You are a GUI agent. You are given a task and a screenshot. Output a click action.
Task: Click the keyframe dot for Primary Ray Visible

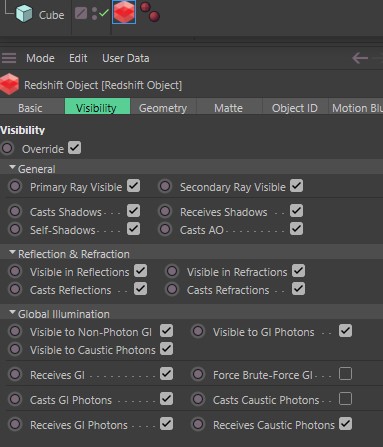pos(15,186)
